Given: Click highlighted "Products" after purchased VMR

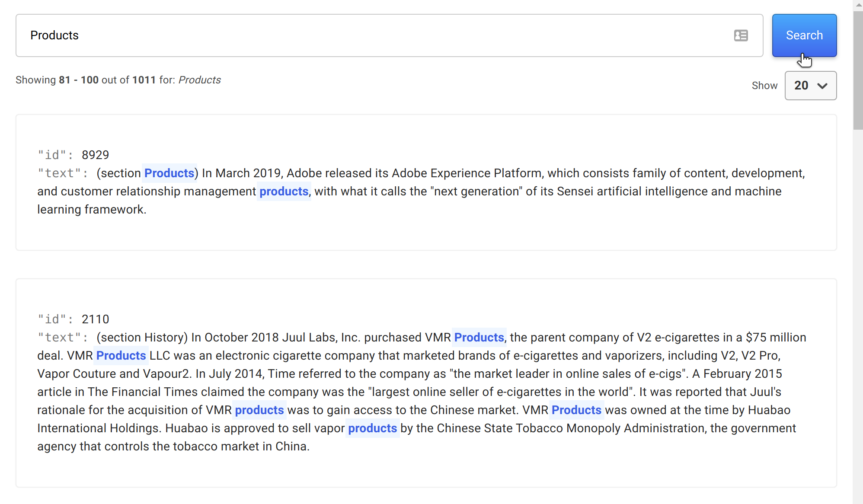Looking at the screenshot, I should [x=479, y=338].
